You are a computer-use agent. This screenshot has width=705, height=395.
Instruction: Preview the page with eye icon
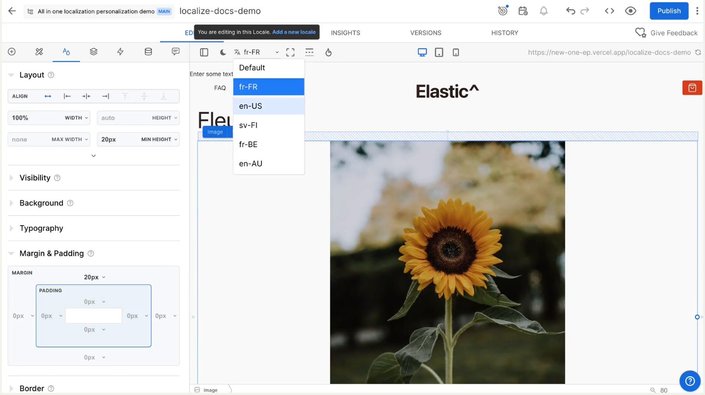pyautogui.click(x=630, y=11)
